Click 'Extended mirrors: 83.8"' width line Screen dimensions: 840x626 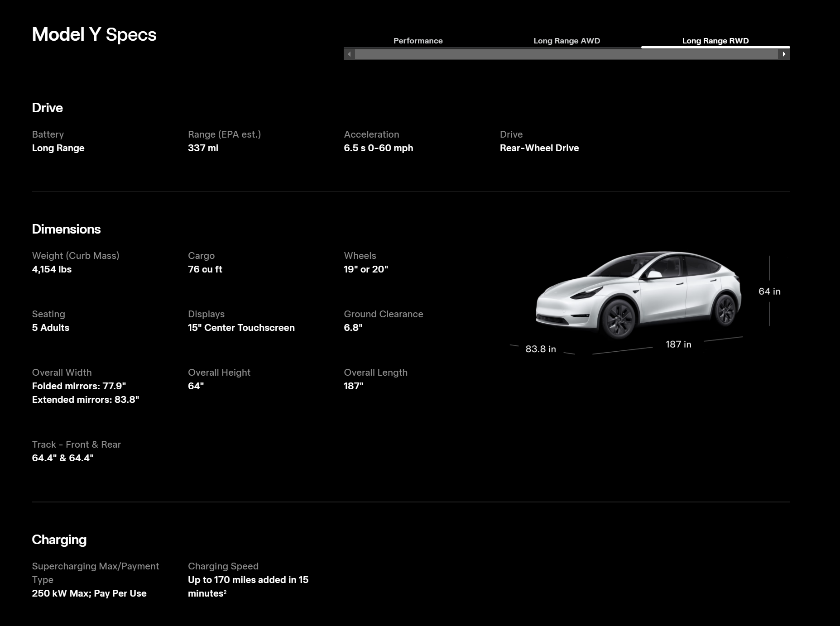[x=85, y=400]
